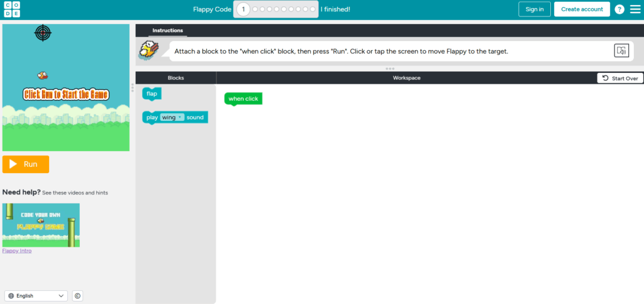This screenshot has width=644, height=304.
Task: Jump to level 3 progress dot
Action: tap(262, 9)
